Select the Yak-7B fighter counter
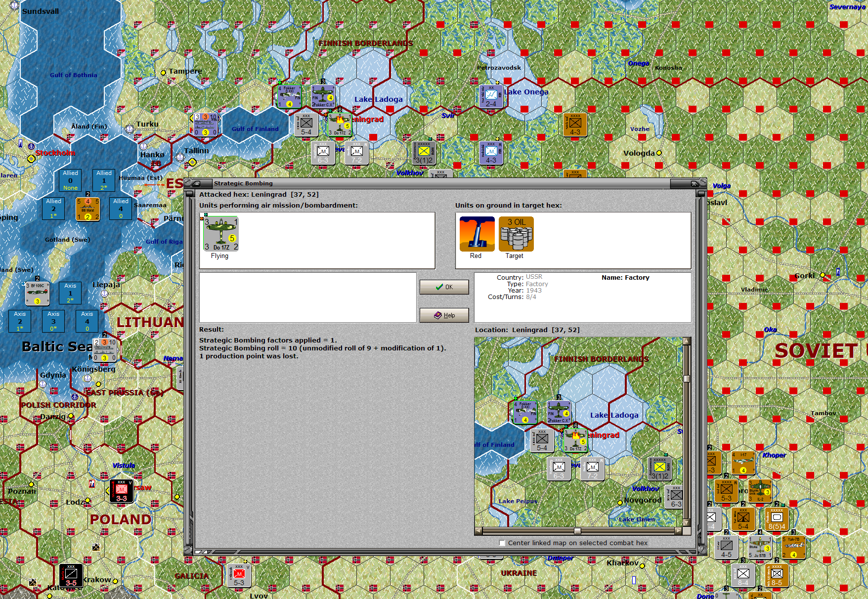Viewport: 868px width, 599px height. point(794,547)
